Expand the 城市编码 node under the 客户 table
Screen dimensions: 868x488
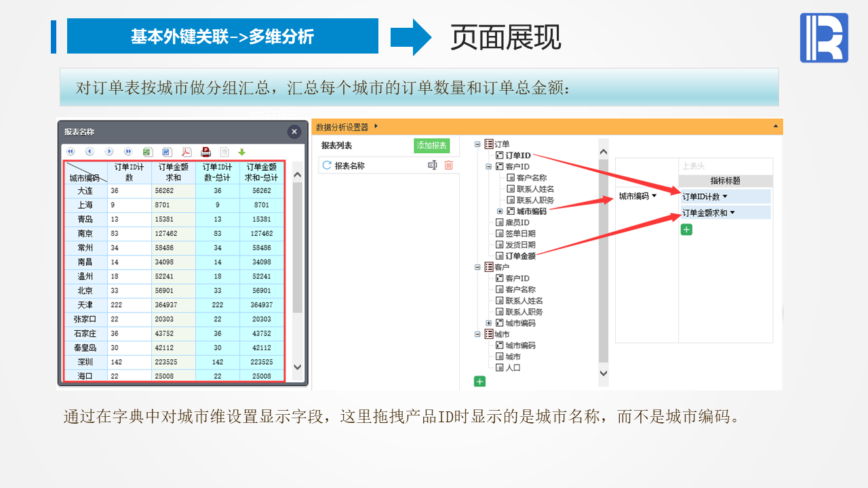click(x=488, y=323)
